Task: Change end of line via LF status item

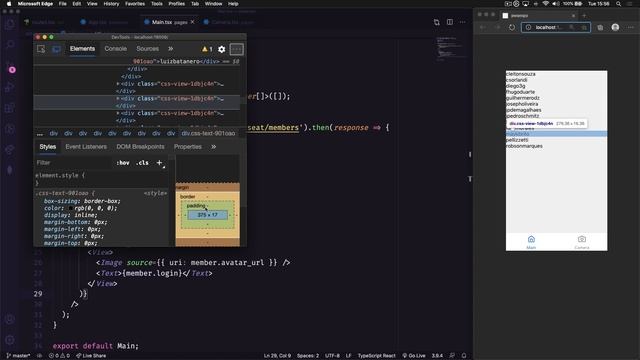Action: click(349, 356)
